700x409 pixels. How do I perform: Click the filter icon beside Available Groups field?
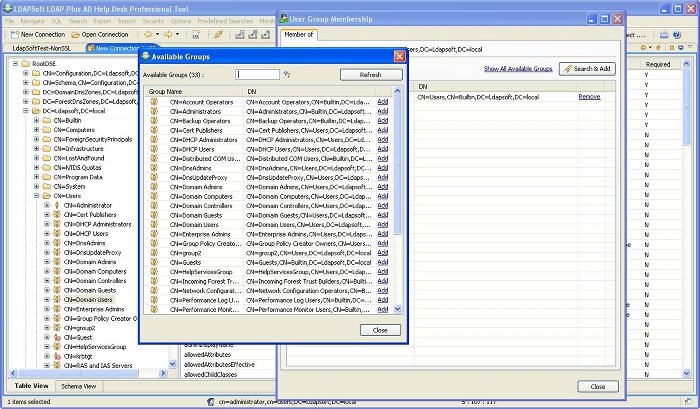tap(287, 75)
